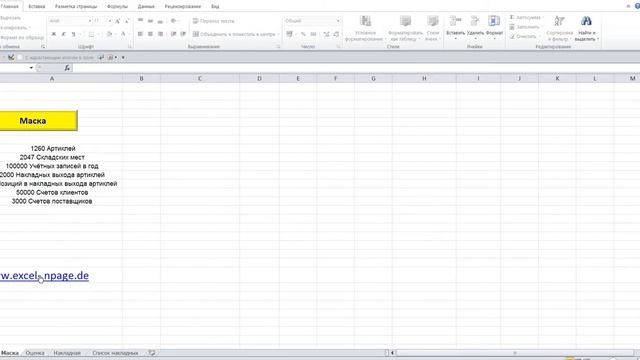Click the formula bar input field

tap(355, 68)
